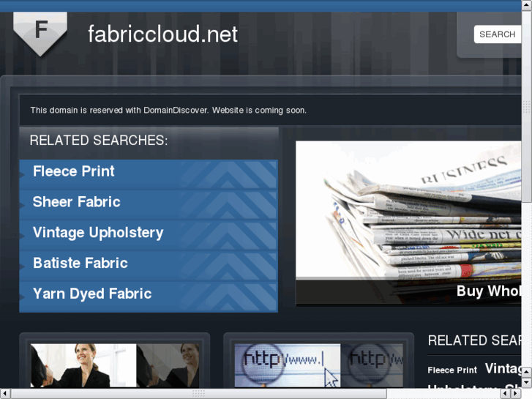532x399 pixels.
Task: Click the Vintag... link in bottom related searches
Action: [x=503, y=368]
